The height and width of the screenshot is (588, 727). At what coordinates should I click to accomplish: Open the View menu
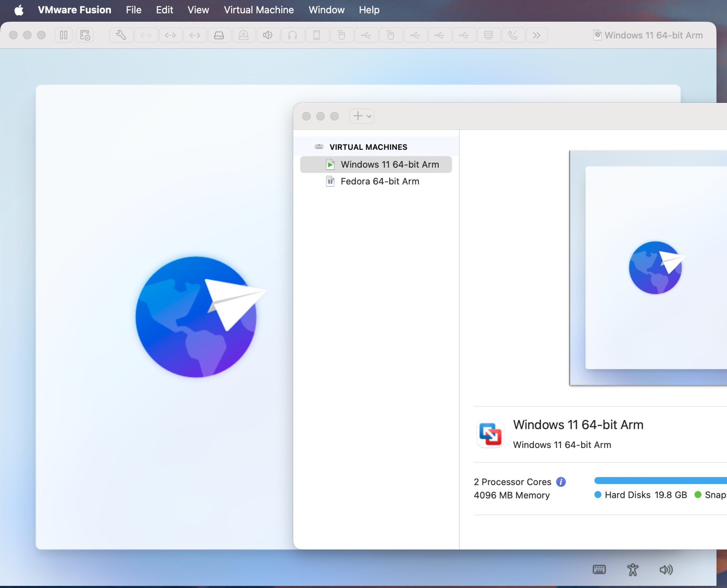[198, 10]
